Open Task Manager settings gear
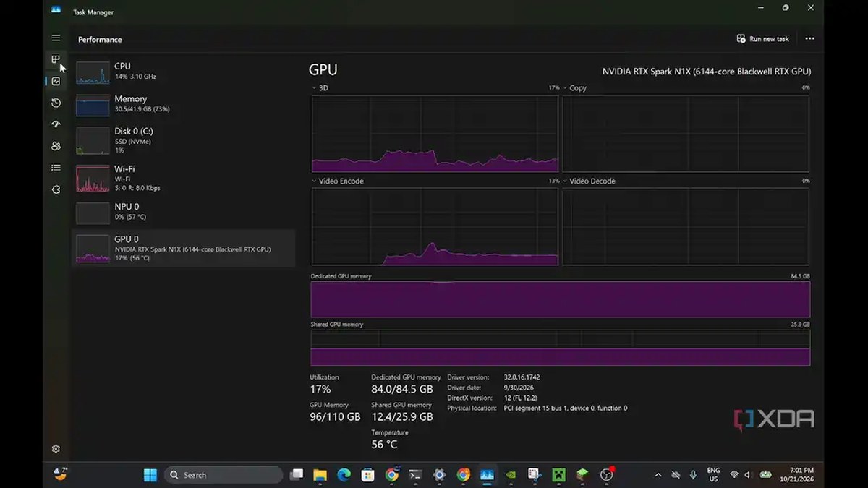Screen dimensions: 868x488 tap(56, 448)
